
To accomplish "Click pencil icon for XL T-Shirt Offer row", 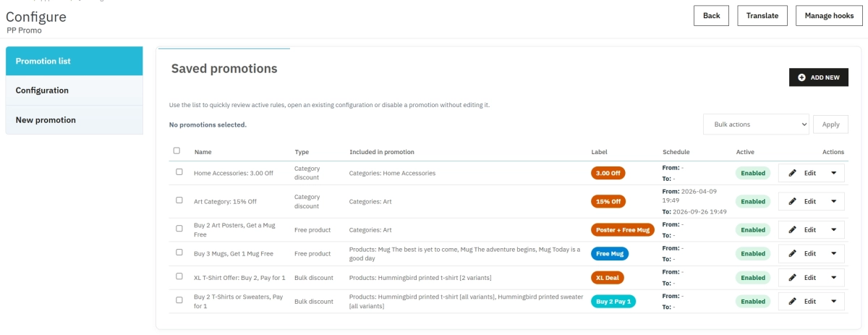I will 792,278.
